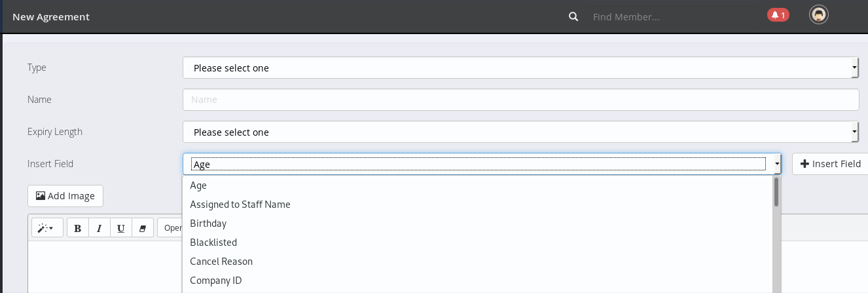This screenshot has height=293, width=868.
Task: Expand the Expiry Length dropdown
Action: pos(520,132)
